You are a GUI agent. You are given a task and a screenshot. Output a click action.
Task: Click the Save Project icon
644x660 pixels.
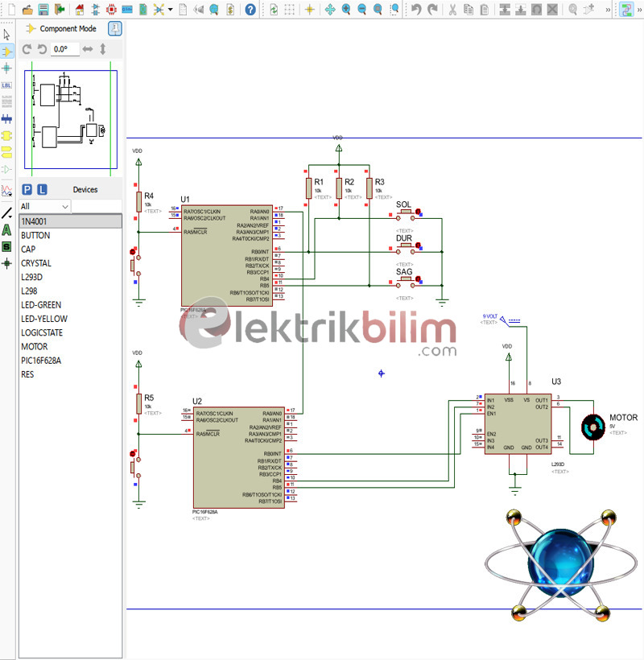click(x=43, y=10)
